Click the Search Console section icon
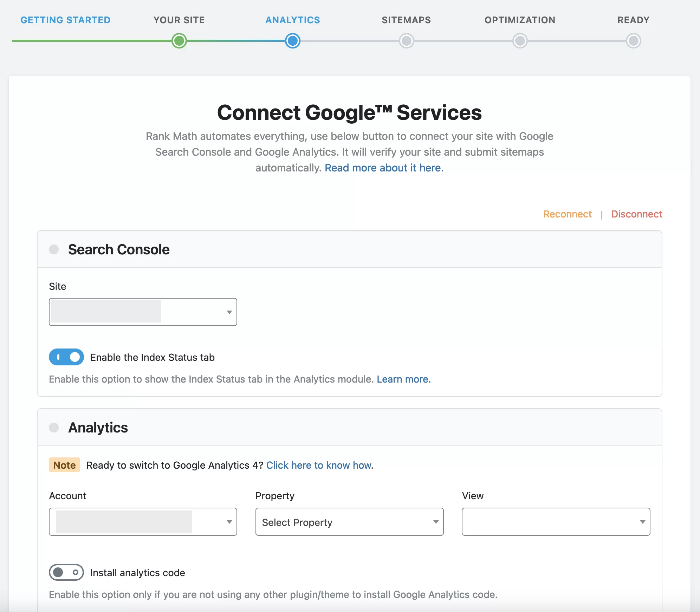This screenshot has height=612, width=700. 53,249
